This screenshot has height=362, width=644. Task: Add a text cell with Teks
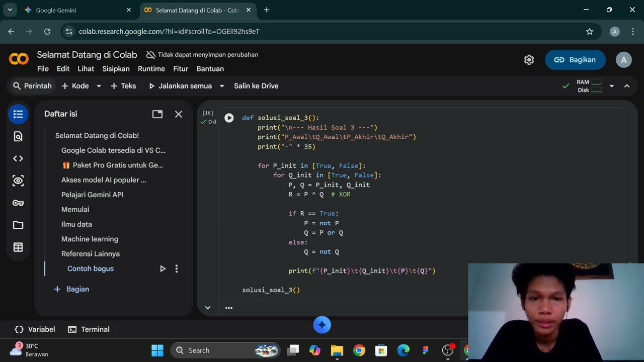(123, 86)
